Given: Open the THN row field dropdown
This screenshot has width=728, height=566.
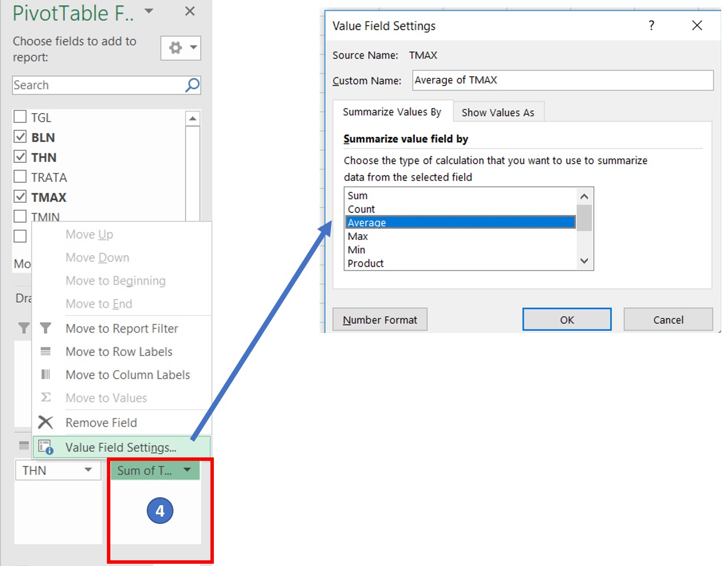Looking at the screenshot, I should (x=88, y=470).
